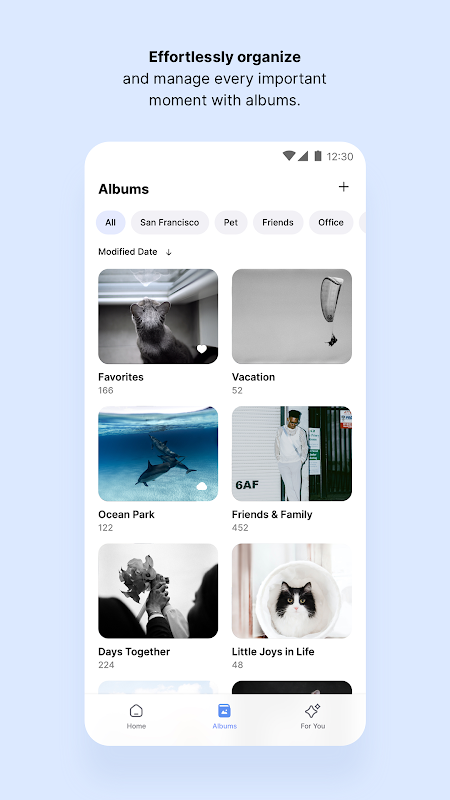
Task: Open the Vacation album paraglider thumbnail
Action: 292,316
